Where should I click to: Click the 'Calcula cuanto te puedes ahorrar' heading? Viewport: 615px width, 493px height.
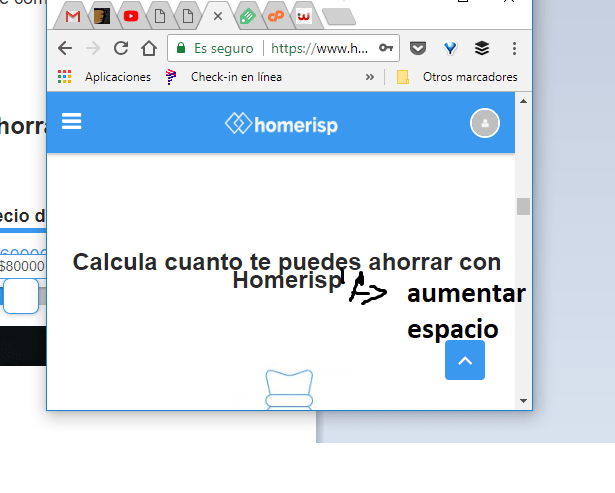287,271
